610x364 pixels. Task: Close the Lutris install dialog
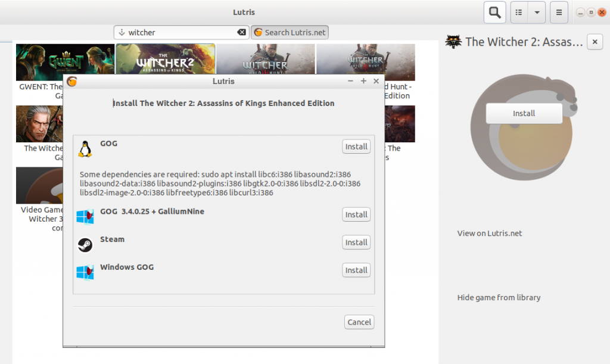pyautogui.click(x=376, y=81)
